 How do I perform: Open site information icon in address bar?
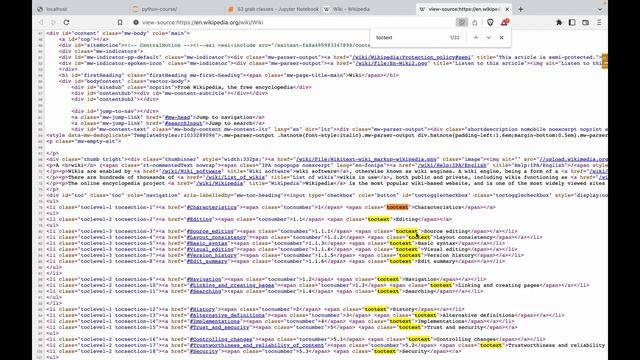point(136,22)
